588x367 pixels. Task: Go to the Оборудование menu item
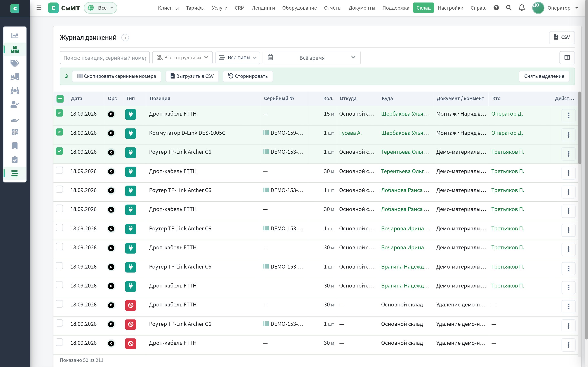point(299,8)
